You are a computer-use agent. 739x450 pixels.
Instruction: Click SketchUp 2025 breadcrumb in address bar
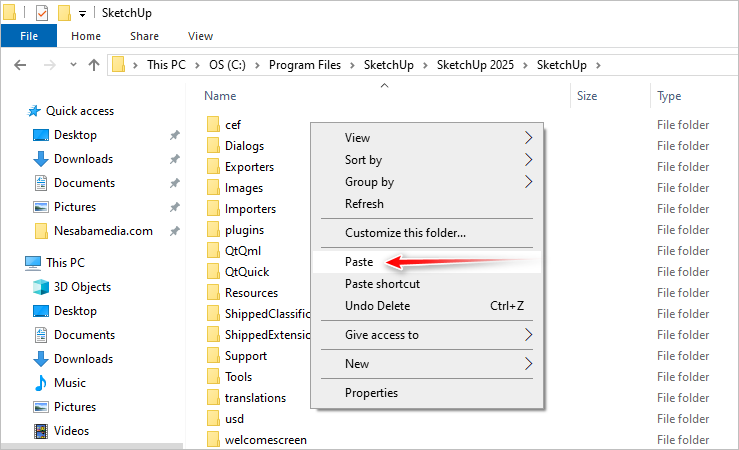coord(475,65)
